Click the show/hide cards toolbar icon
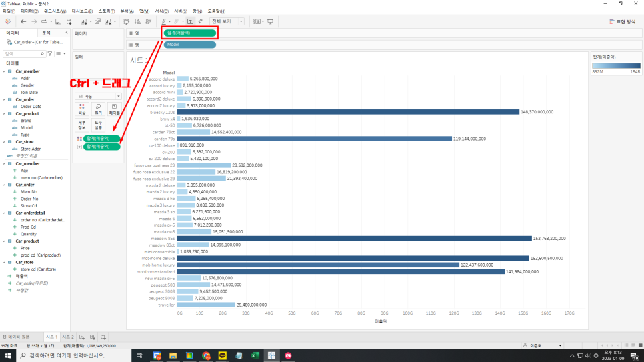 [x=257, y=21]
